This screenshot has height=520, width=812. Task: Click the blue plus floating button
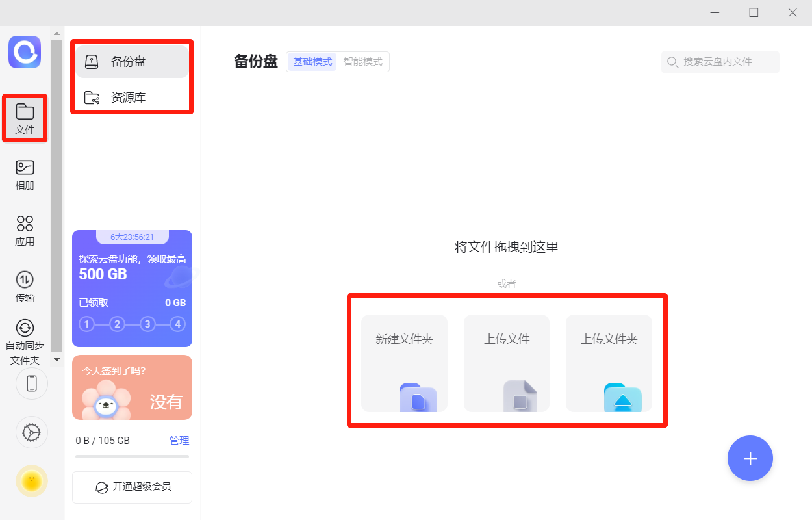point(750,458)
